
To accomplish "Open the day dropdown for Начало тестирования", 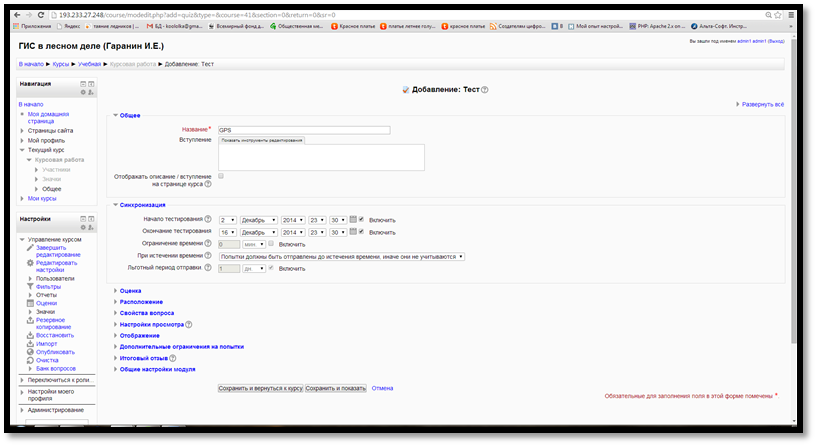I will pyautogui.click(x=227, y=220).
